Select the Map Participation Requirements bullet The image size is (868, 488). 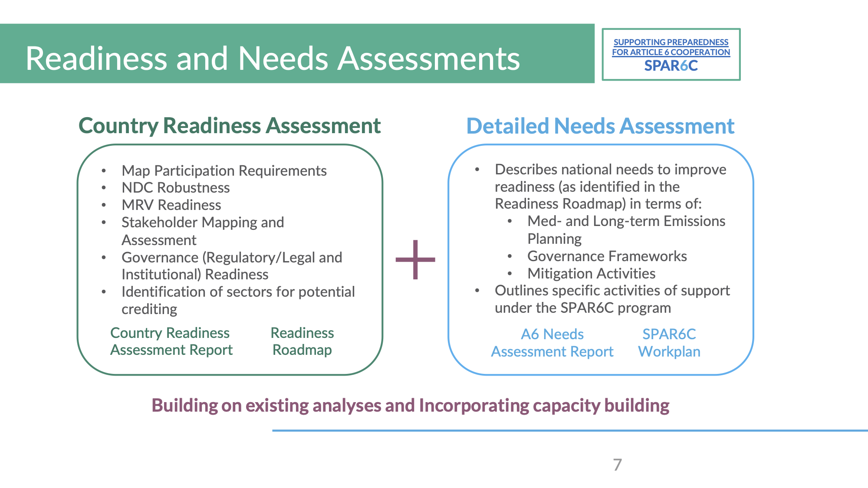[224, 170]
